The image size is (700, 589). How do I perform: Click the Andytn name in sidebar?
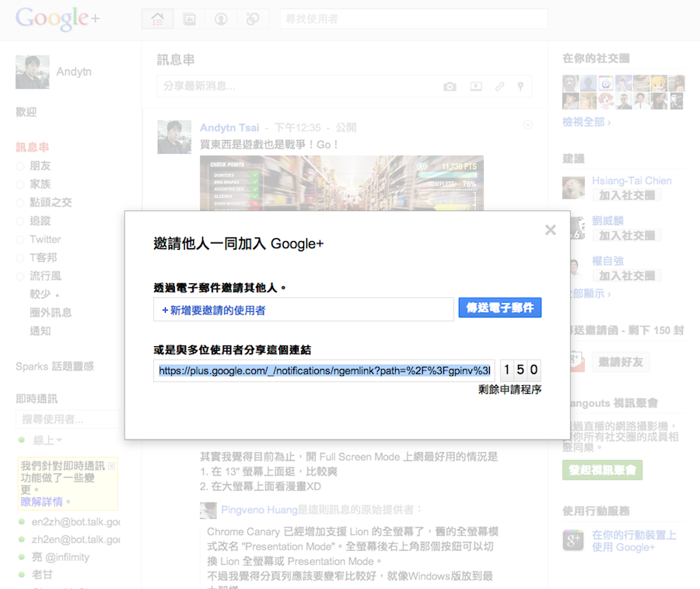74,72
